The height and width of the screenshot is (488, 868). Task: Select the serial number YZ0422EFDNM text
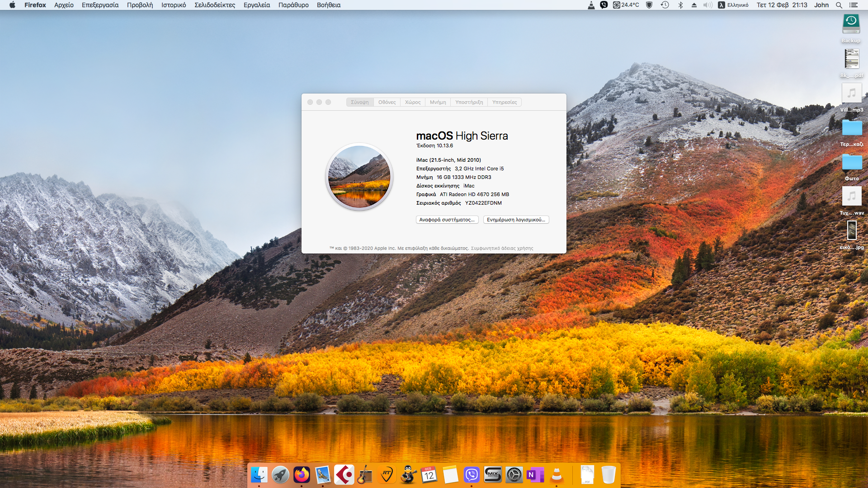click(483, 203)
